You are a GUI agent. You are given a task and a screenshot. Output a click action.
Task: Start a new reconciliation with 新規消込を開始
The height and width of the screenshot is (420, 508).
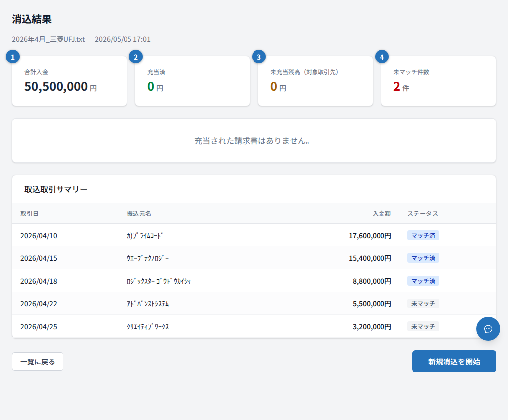[454, 361]
